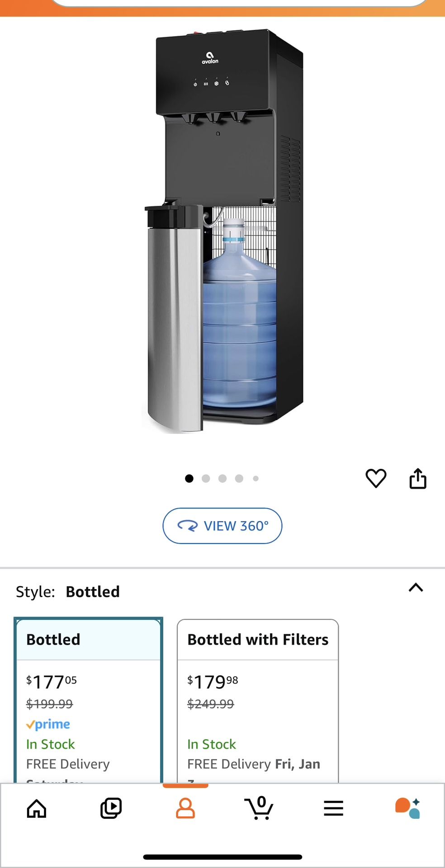This screenshot has width=445, height=868.
Task: Collapse the Style section chevron
Action: [416, 588]
